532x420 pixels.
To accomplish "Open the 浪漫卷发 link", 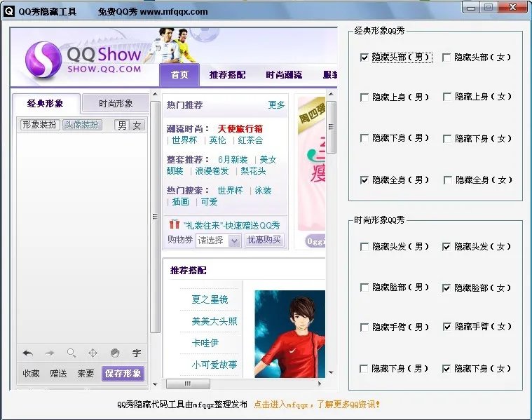I will 212,171.
